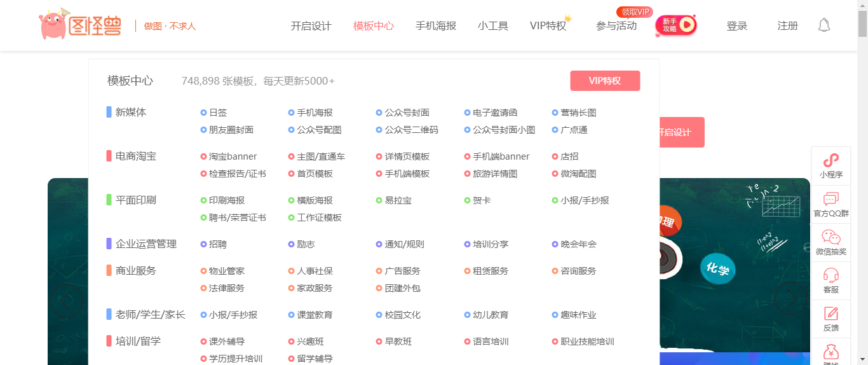868x365 pixels.
Task: Open 广点通 templates
Action: pyautogui.click(x=574, y=130)
